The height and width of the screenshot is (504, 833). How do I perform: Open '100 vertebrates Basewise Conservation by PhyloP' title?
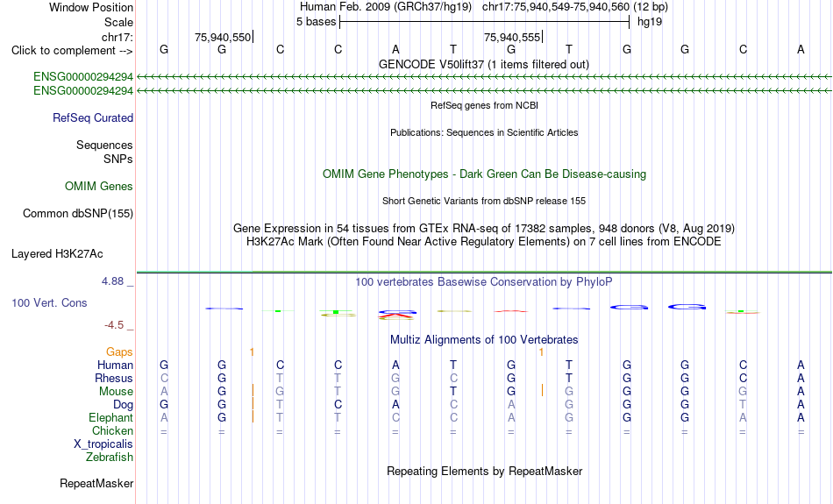pos(484,282)
